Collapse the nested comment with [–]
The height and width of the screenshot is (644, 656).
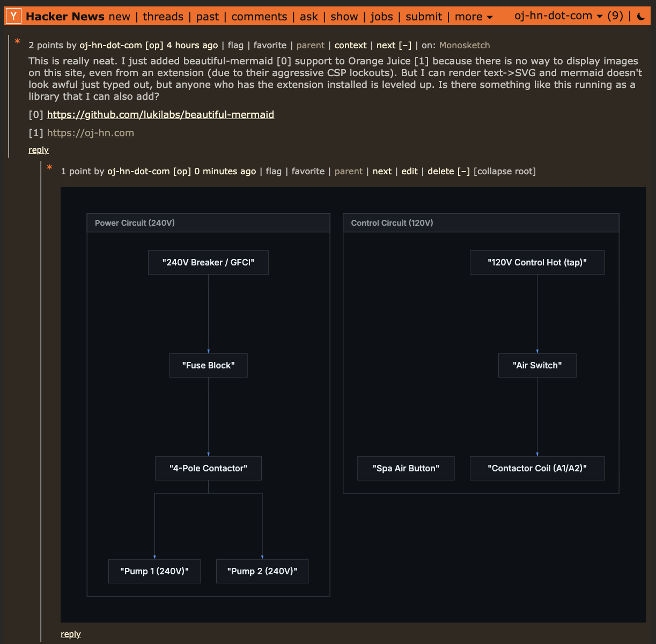[x=463, y=172]
